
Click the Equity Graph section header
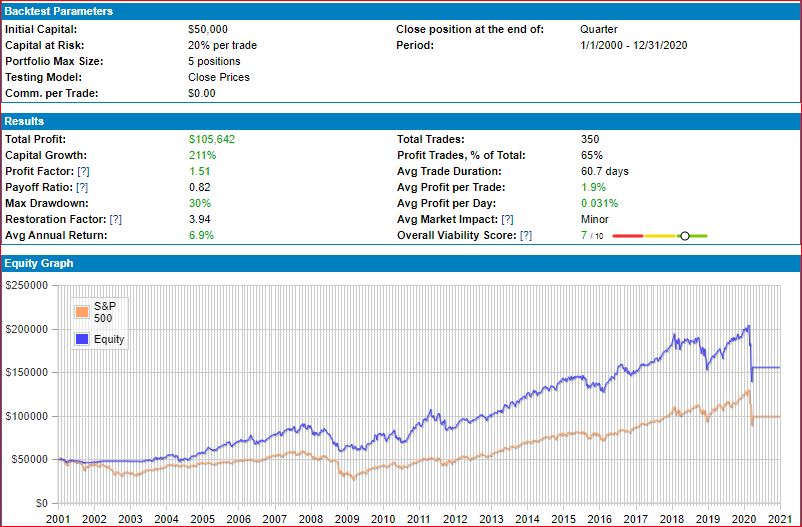coord(401,264)
